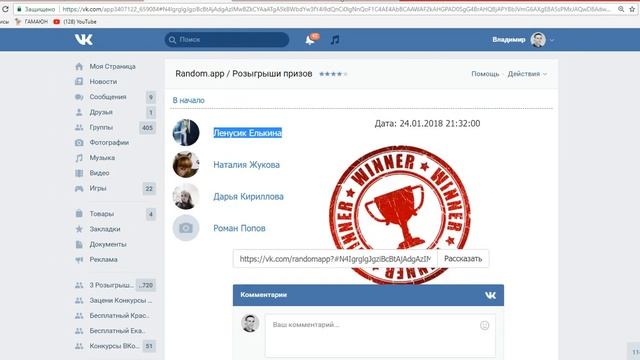
Task: Click the randomapp share URL field
Action: point(335,259)
